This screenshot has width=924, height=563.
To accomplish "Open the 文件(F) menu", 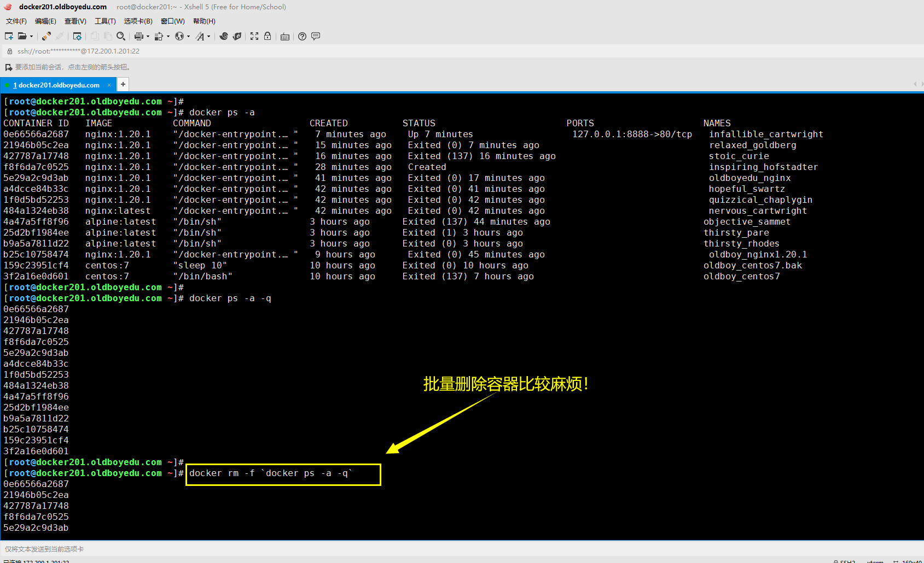I will [x=16, y=21].
